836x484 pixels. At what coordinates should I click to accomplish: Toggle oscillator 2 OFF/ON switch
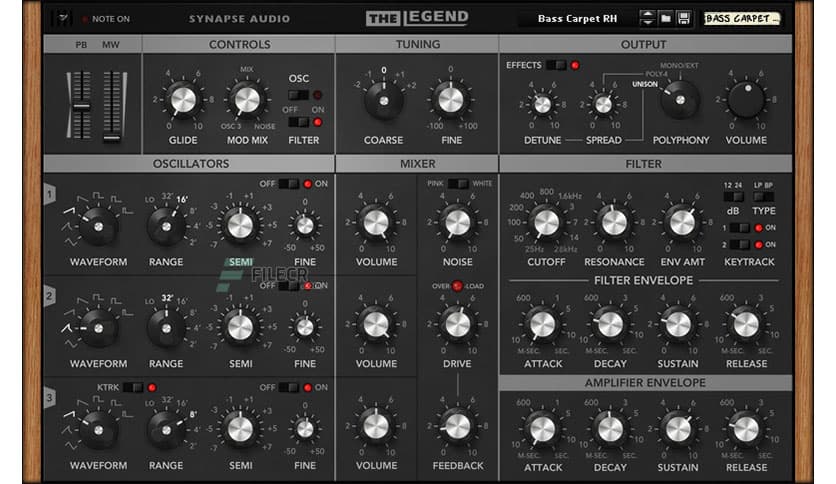point(288,286)
